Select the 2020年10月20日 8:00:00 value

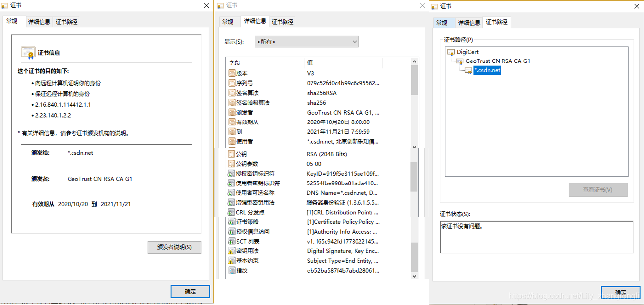pyautogui.click(x=339, y=122)
